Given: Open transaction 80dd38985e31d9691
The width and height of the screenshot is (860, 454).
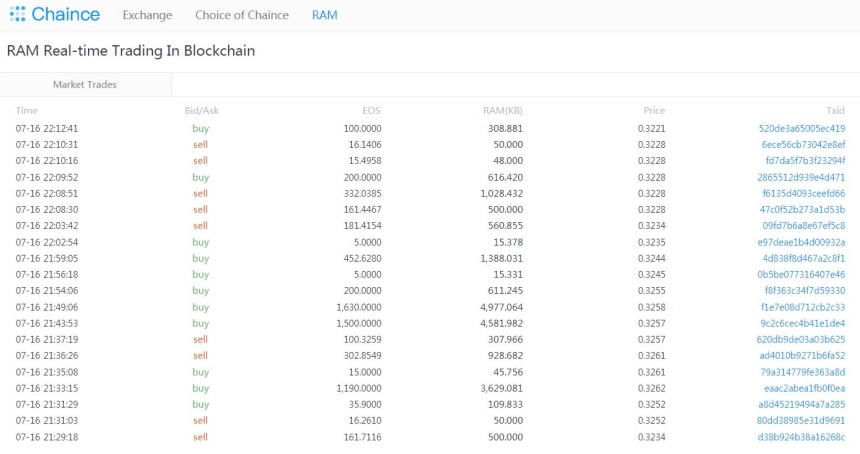Looking at the screenshot, I should click(801, 421).
